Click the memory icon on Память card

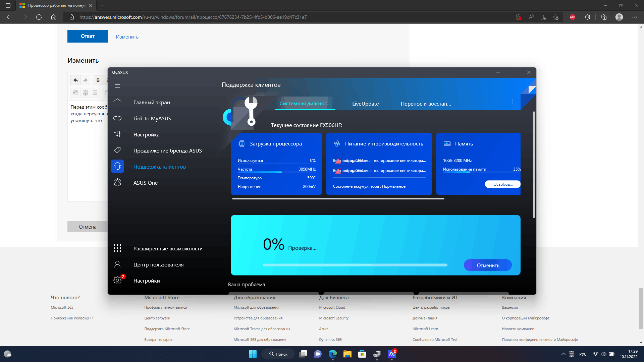coord(447,143)
